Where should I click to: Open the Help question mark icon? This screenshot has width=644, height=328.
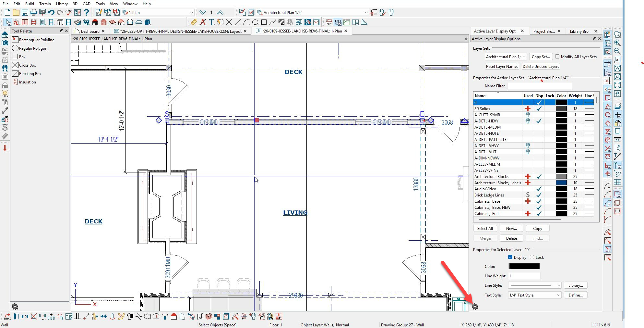click(x=86, y=12)
